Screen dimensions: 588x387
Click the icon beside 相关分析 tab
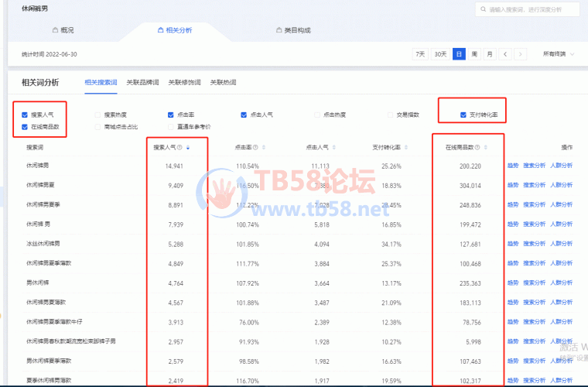[160, 30]
